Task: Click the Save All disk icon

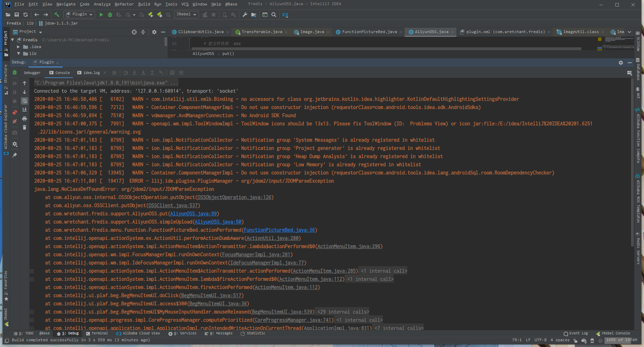Action: (x=17, y=15)
